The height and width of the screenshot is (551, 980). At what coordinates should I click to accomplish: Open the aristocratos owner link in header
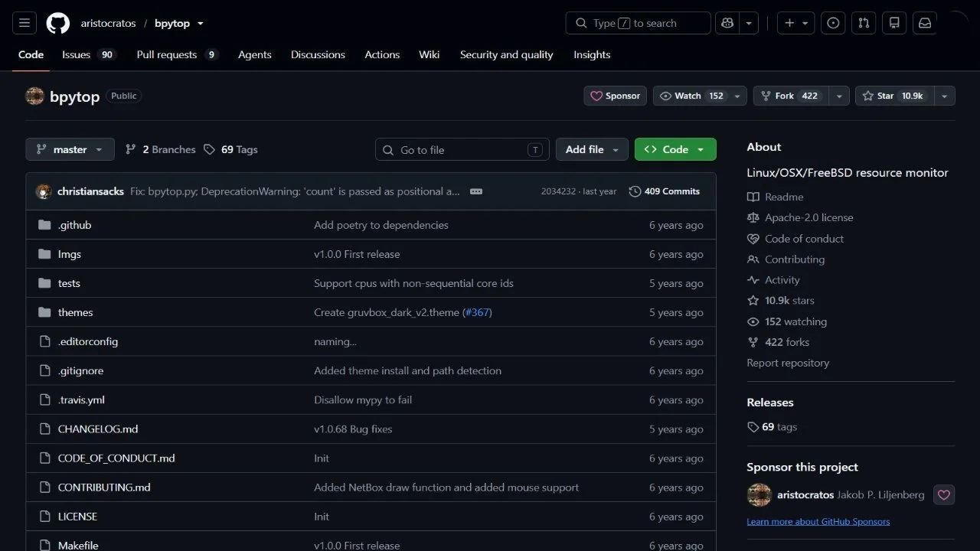tap(109, 24)
